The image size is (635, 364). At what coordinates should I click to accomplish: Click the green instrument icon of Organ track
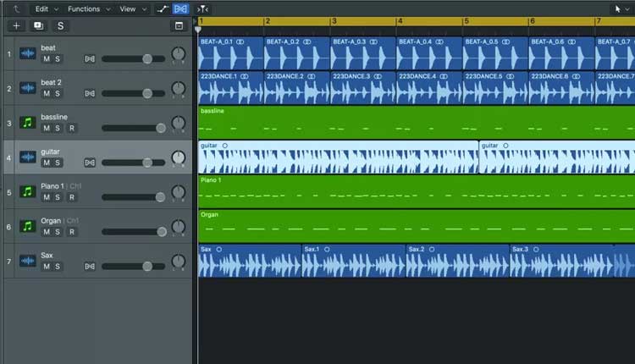[x=28, y=226]
